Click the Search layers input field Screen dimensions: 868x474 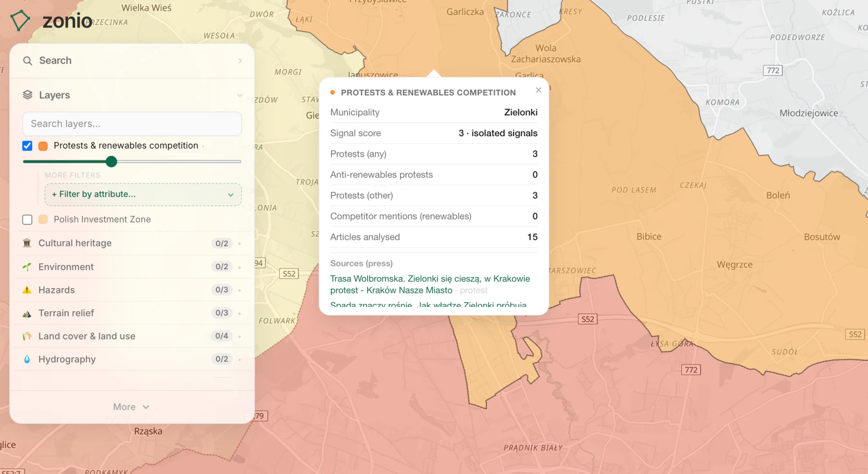[132, 124]
